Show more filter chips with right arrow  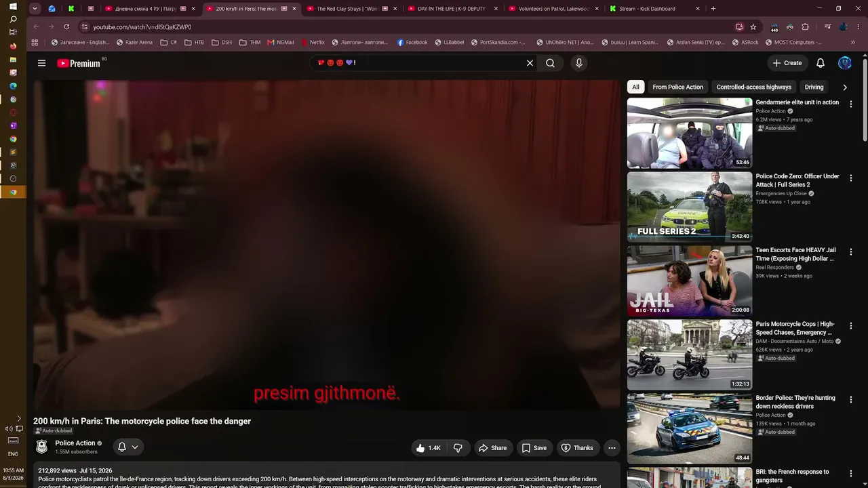[x=845, y=87]
